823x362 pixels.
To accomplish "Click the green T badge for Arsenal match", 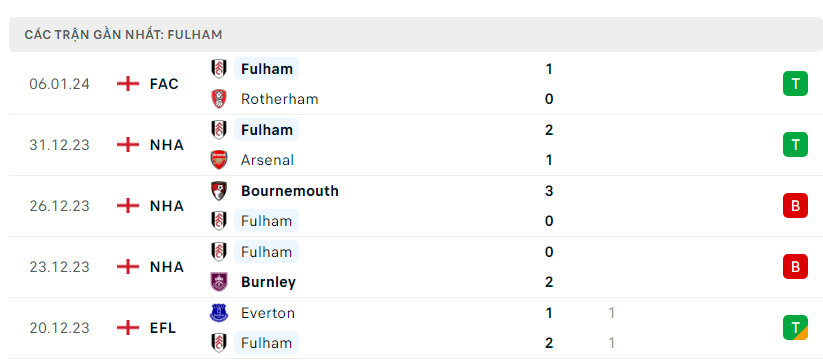I will click(795, 145).
